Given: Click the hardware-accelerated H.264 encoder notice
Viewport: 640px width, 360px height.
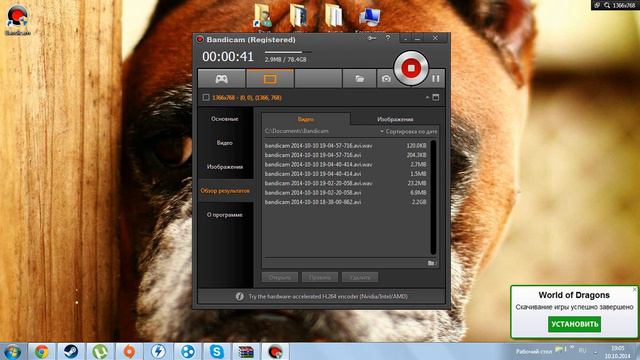Looking at the screenshot, I should (x=328, y=297).
